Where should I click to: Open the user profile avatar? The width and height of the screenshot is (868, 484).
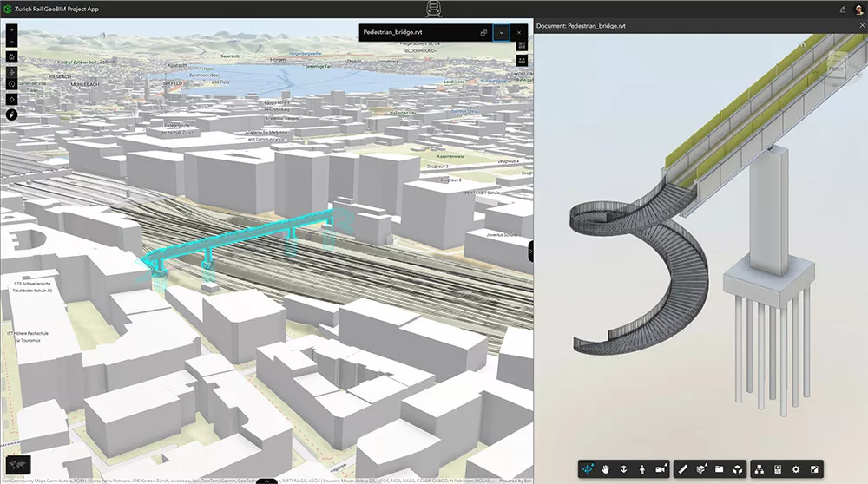[858, 9]
